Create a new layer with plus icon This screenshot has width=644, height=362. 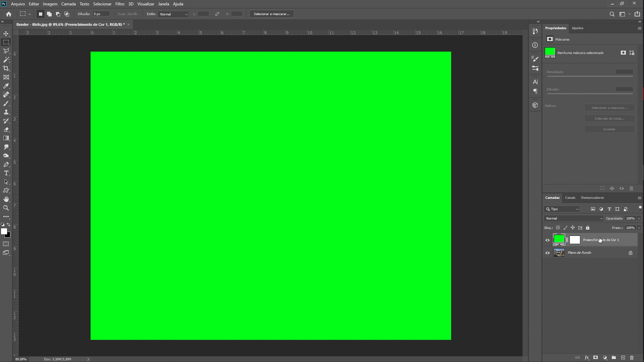tap(623, 358)
